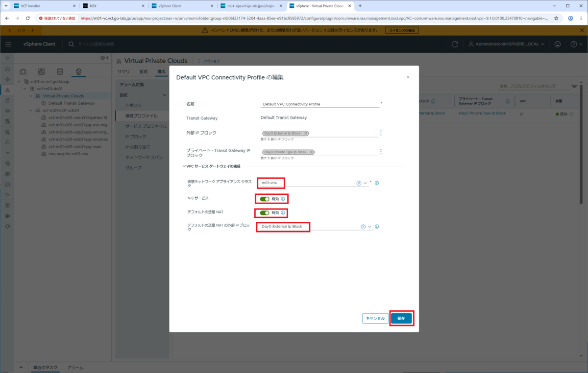This screenshot has width=588, height=373.
Task: Open the サマリ tab
Action: 123,71
